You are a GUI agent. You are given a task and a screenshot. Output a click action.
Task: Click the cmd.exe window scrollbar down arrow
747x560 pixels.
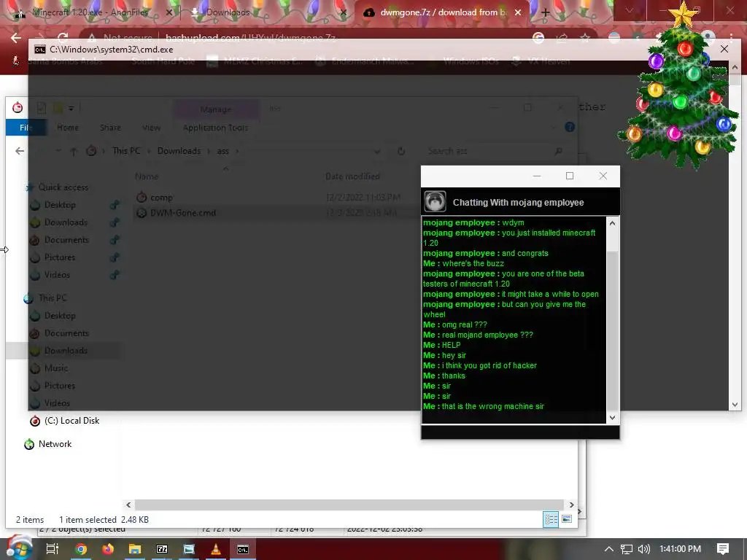[735, 405]
